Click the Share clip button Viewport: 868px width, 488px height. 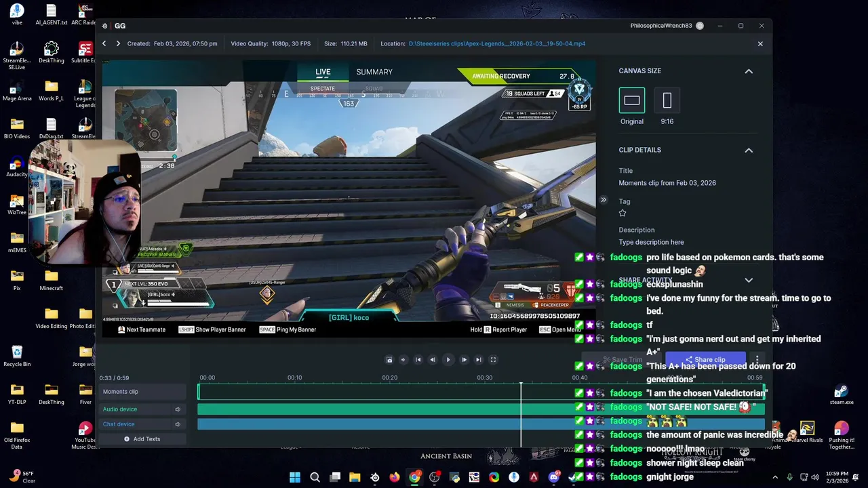(x=705, y=359)
